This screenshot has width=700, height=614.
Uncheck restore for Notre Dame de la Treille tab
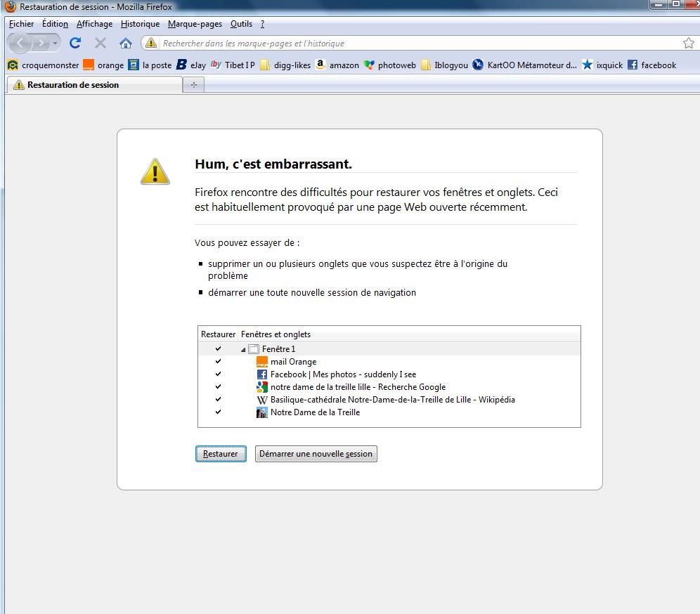pos(218,412)
